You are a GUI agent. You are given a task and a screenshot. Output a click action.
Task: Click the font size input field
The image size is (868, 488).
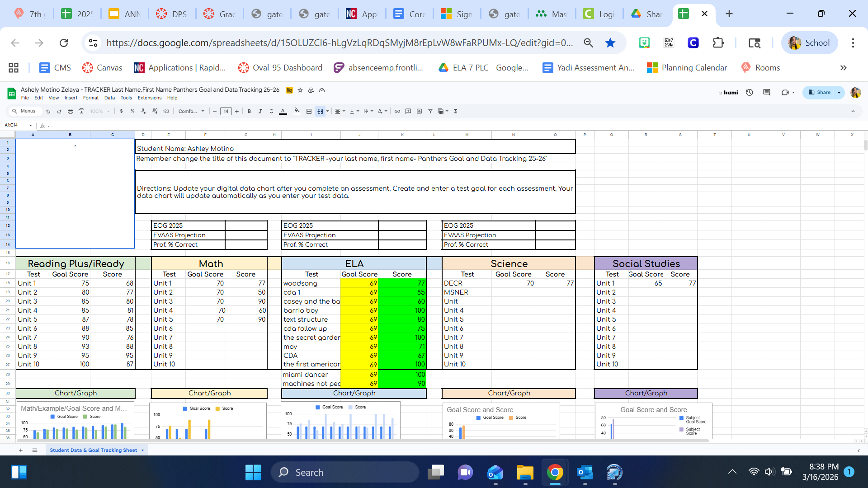click(226, 111)
